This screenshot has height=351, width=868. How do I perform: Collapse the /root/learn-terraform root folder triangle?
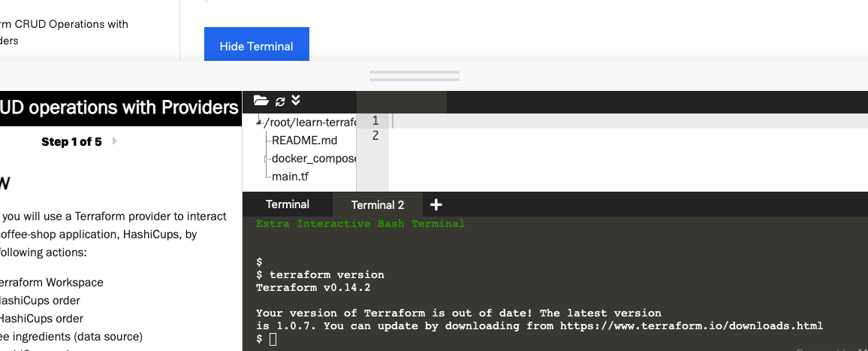coord(258,123)
